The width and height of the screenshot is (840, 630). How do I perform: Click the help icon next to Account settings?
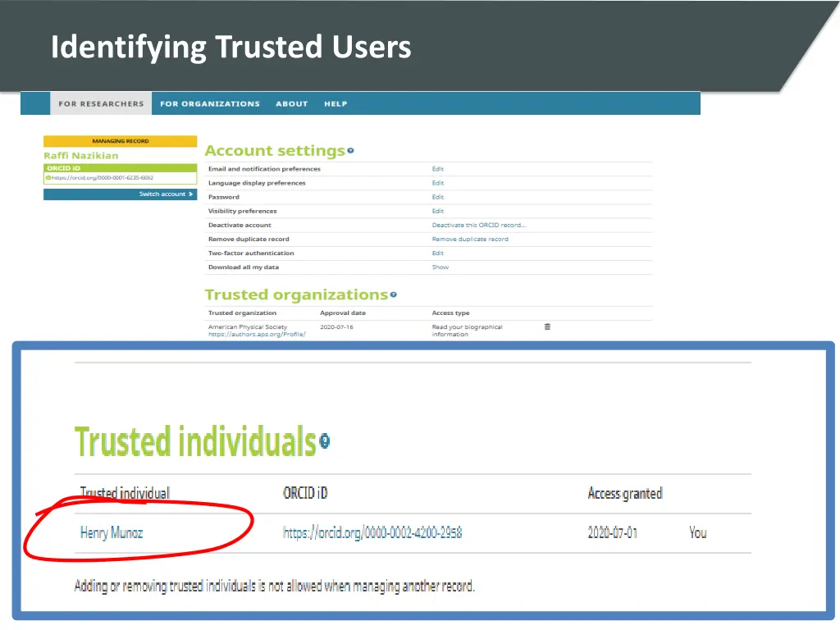point(350,151)
